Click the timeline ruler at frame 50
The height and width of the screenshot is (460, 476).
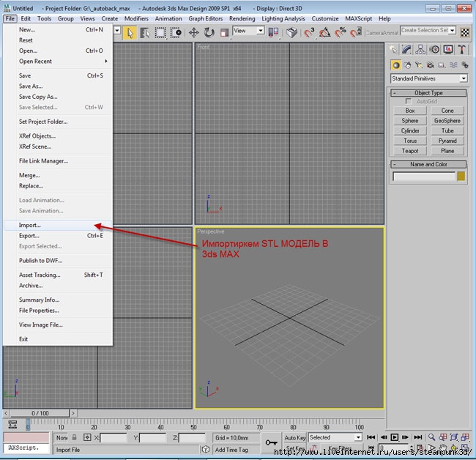193,425
